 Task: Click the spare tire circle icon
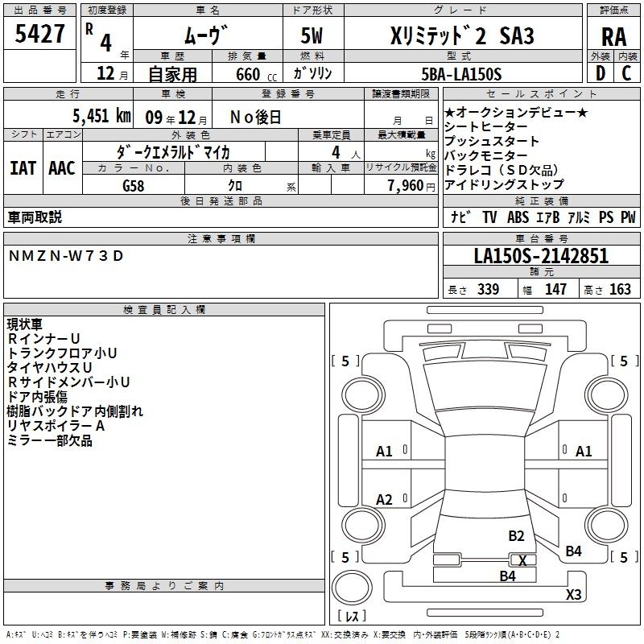tap(352, 588)
